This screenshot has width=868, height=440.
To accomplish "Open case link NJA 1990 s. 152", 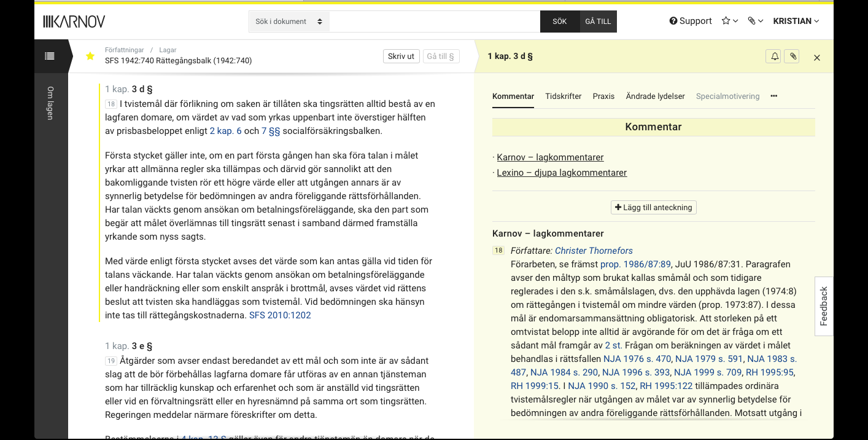I will coord(602,386).
